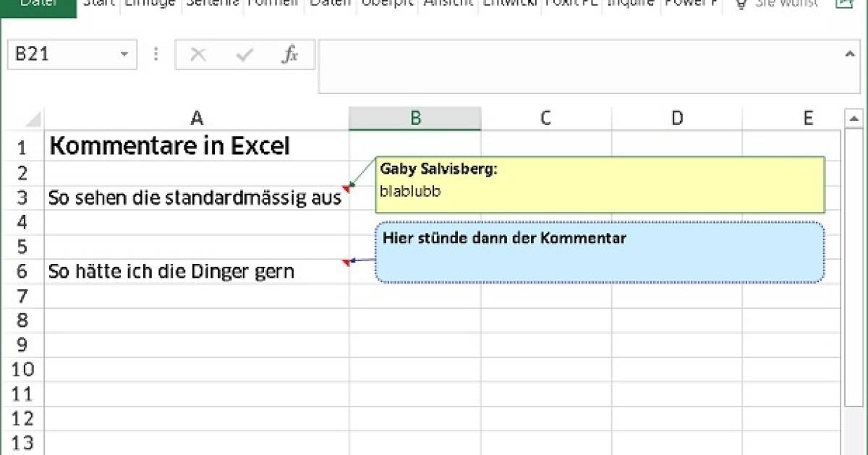Screen dimensions: 868x455
Task: Click the formula bar Cancel X icon
Action: click(x=198, y=55)
